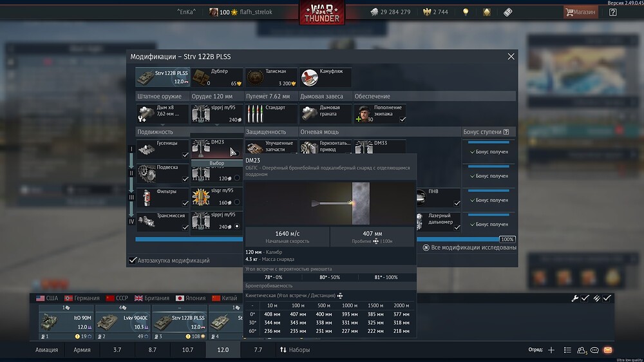The width and height of the screenshot is (644, 362).
Task: Click the Дымовая граната smoke grenade item
Action: (326, 113)
